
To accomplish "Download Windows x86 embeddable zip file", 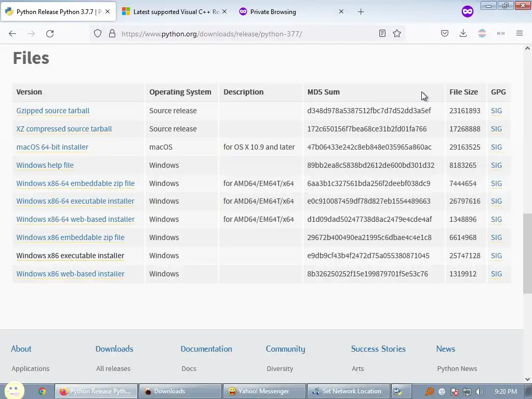I will tap(71, 237).
